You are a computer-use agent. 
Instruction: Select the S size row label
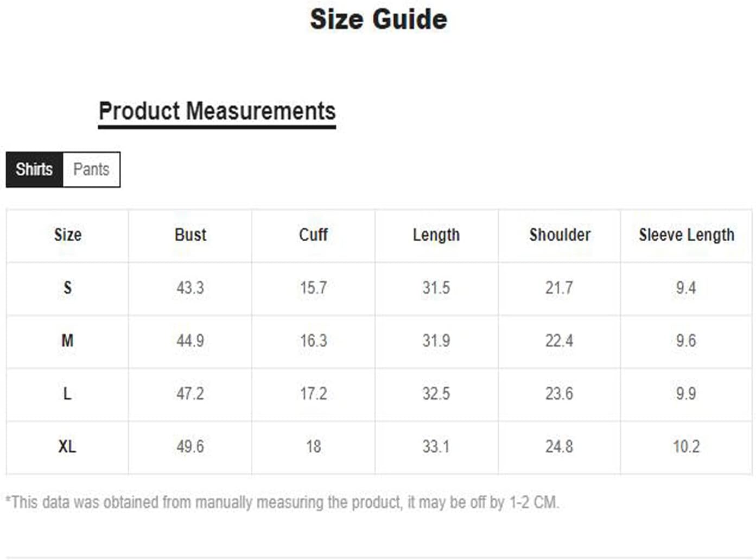click(x=67, y=287)
